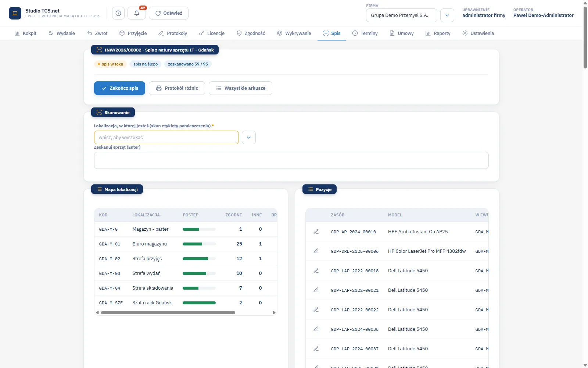The image size is (588, 368).
Task: Open Wszystkie arkusze list
Action: (x=240, y=88)
